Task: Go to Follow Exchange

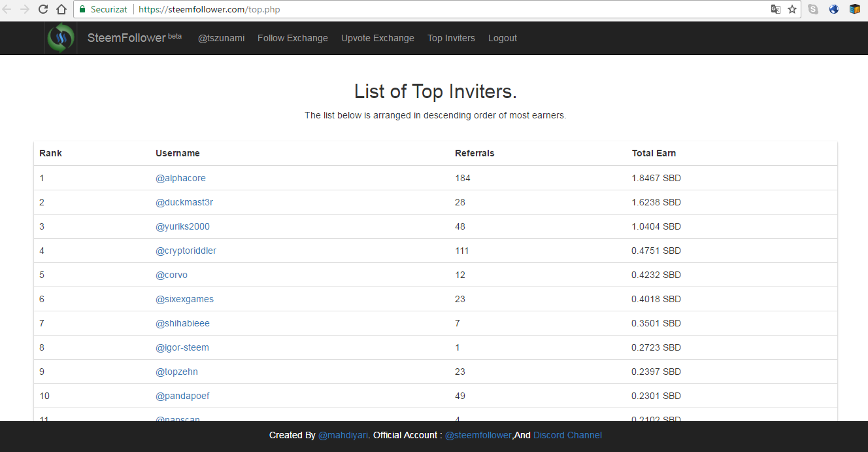Action: tap(293, 38)
